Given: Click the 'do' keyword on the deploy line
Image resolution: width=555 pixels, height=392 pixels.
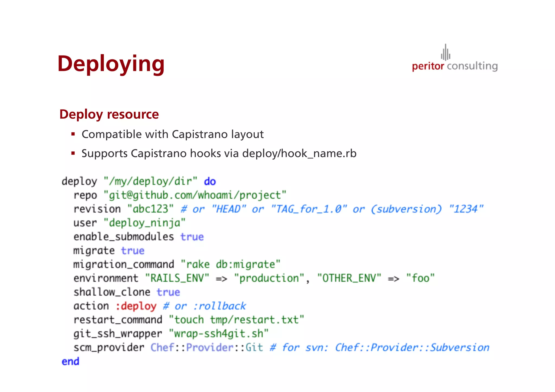Looking at the screenshot, I should [210, 181].
